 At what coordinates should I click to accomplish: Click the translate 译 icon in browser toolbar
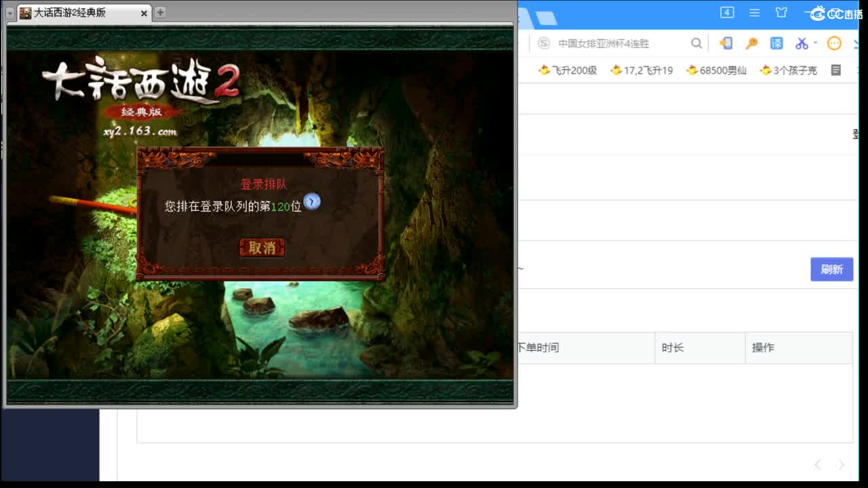(x=776, y=43)
